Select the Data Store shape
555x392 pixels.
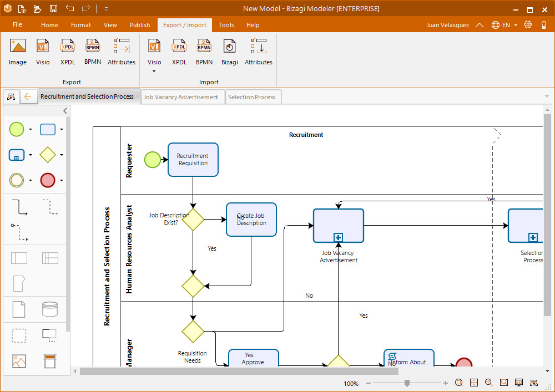(50, 309)
